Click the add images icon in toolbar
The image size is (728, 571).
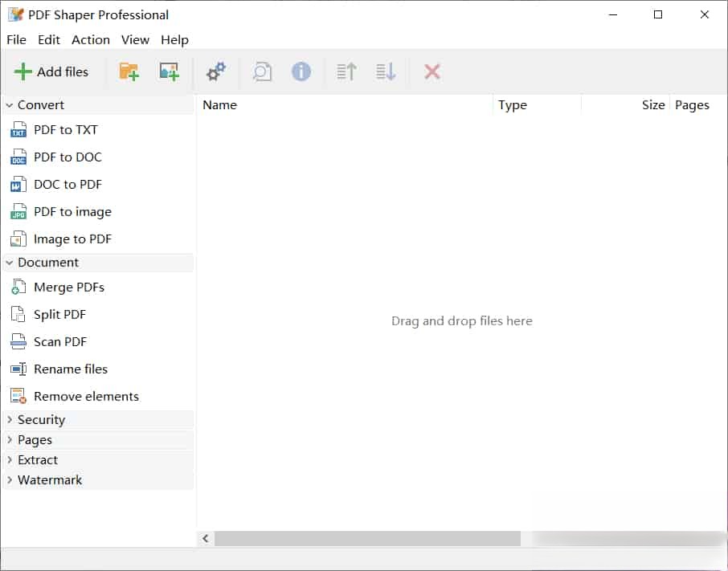(x=169, y=72)
